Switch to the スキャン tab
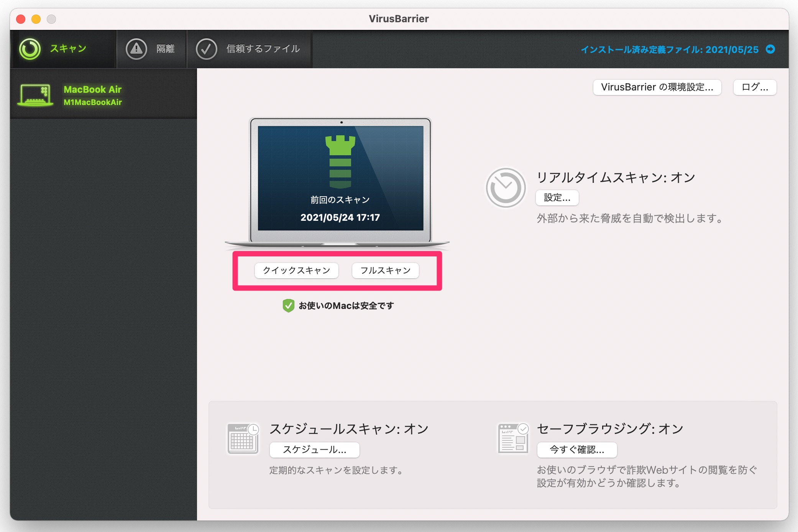 tap(64, 49)
